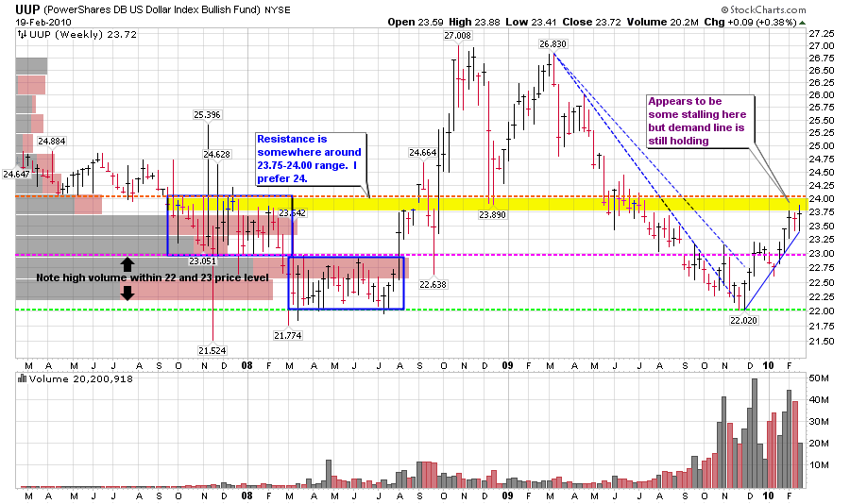This screenshot has width=850, height=504.
Task: Click the black up arrow above the volume note
Action: pyautogui.click(x=127, y=264)
